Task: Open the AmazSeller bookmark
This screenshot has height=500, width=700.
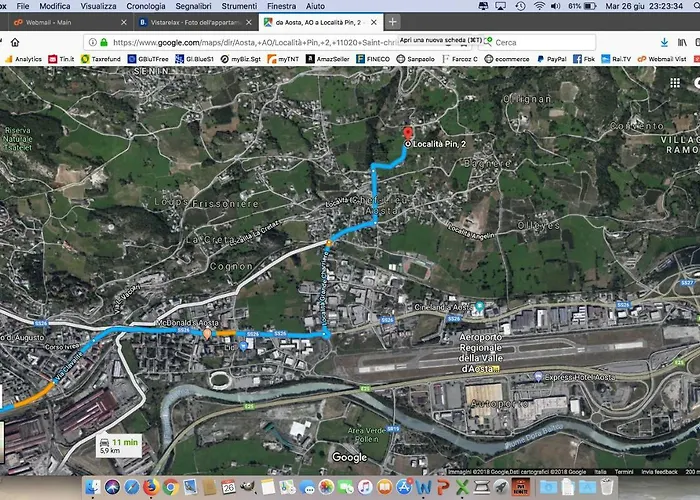Action: (328, 59)
